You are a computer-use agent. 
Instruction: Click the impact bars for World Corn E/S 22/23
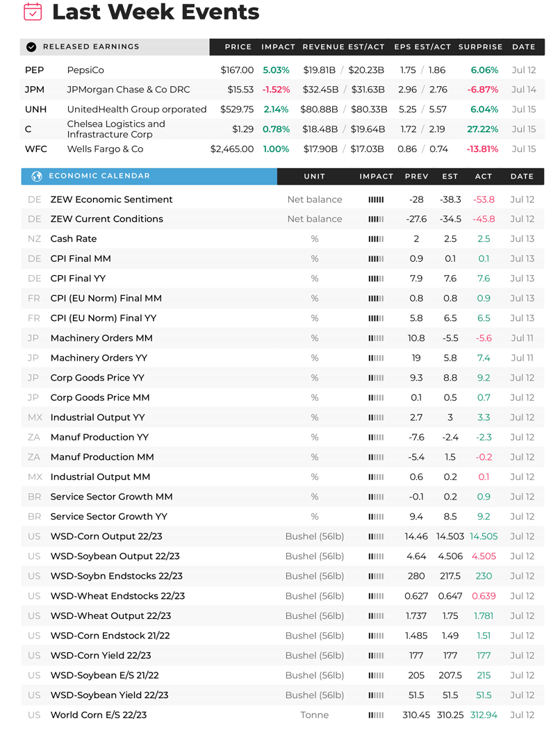pos(376,715)
